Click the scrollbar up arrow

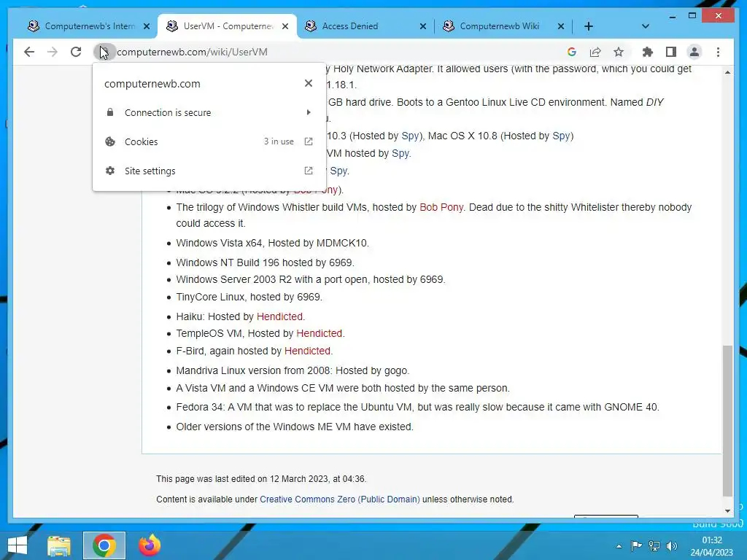[x=727, y=72]
